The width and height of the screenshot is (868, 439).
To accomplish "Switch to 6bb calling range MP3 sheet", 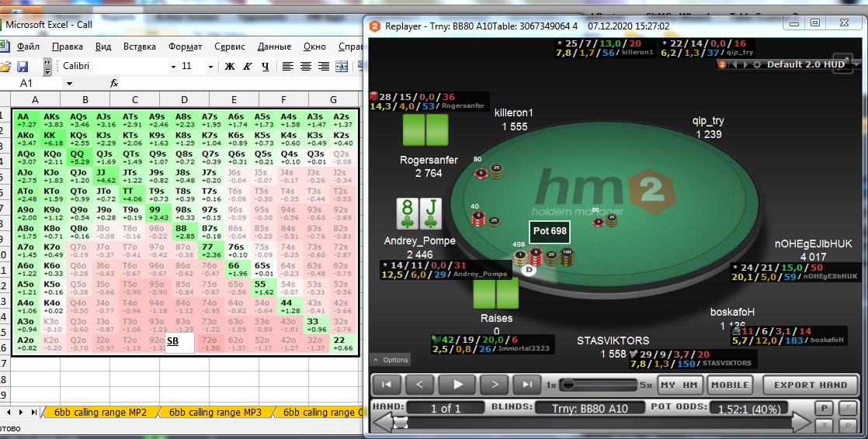I will pos(215,412).
